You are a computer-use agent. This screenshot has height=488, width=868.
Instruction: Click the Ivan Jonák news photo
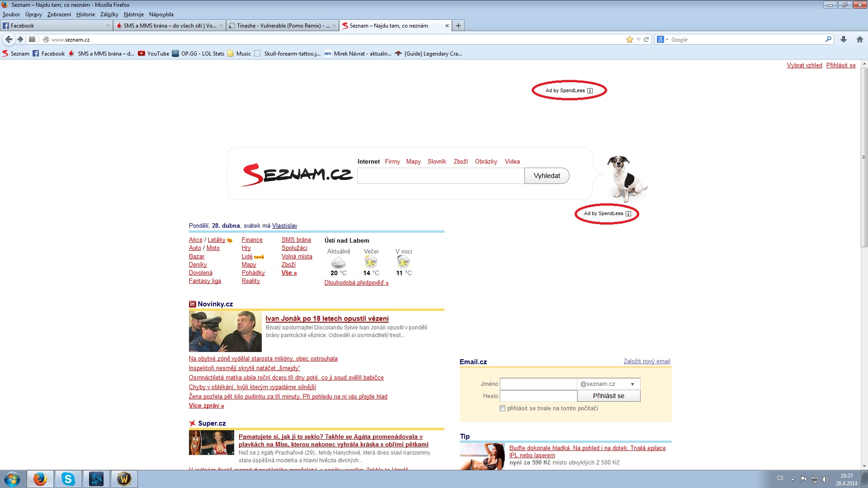(x=225, y=331)
